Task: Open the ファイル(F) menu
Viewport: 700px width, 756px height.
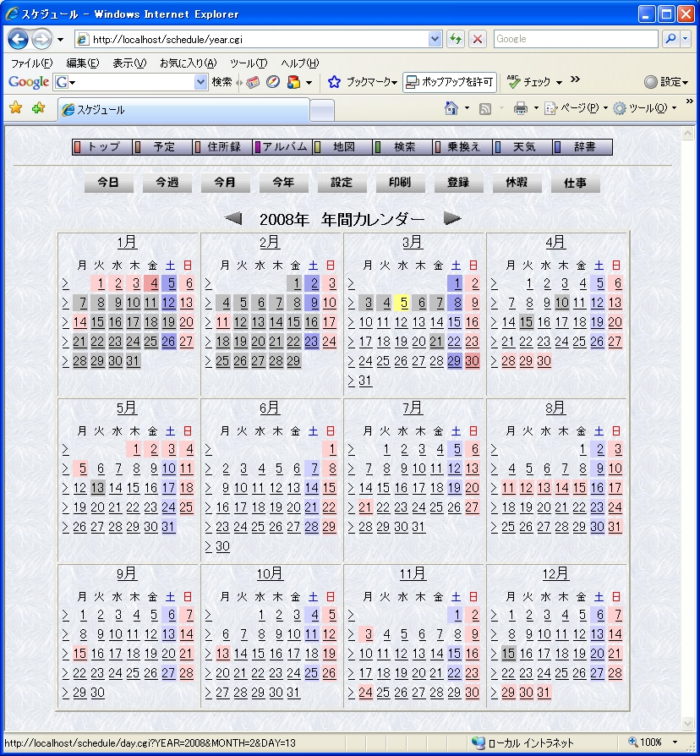Action: point(32,63)
